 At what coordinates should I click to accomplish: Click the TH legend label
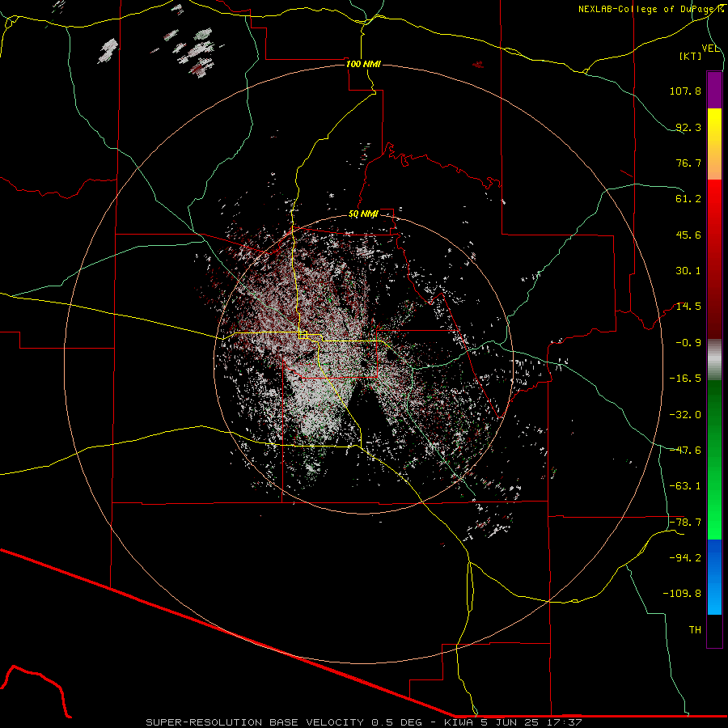click(695, 630)
